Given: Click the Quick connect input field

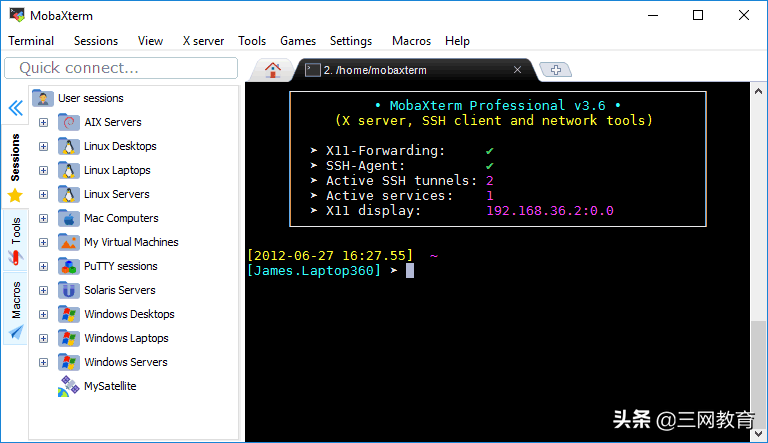Looking at the screenshot, I should pos(120,68).
